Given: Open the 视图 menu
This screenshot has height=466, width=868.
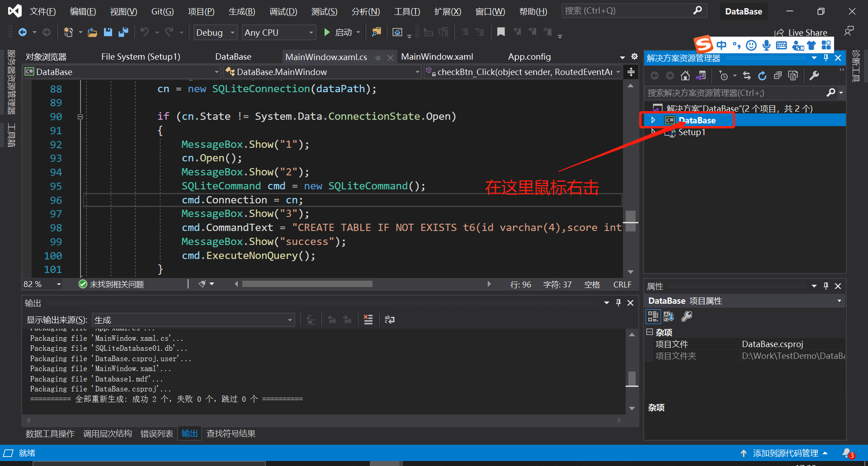Looking at the screenshot, I should pyautogui.click(x=123, y=11).
